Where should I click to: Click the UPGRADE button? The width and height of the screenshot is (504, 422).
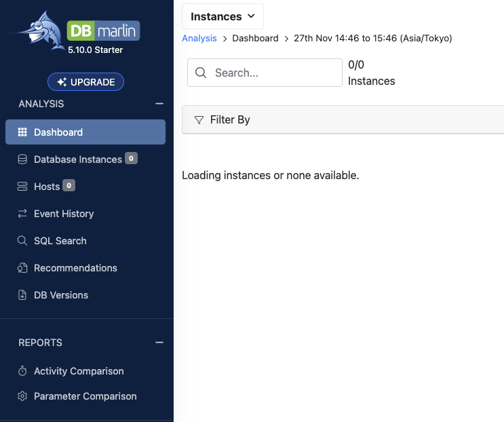click(x=85, y=82)
